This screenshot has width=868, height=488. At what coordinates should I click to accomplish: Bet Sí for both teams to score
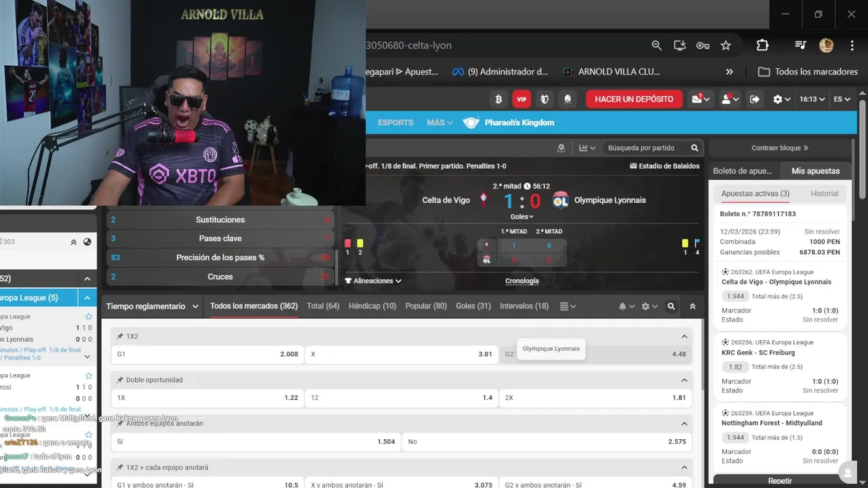[256, 442]
